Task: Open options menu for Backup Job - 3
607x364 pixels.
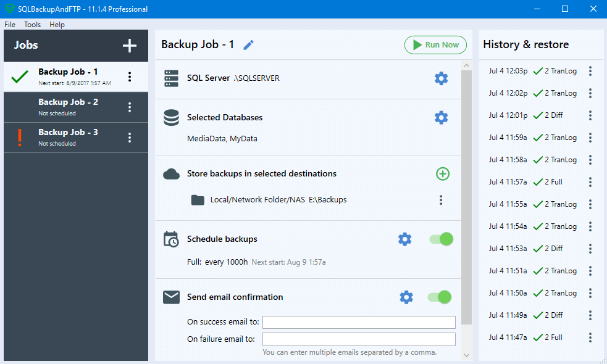Action: point(130,137)
